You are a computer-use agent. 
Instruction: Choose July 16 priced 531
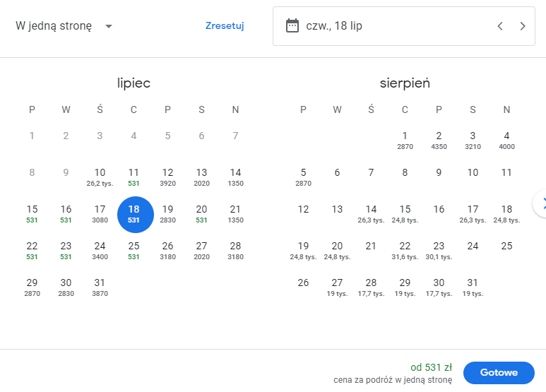tap(66, 214)
